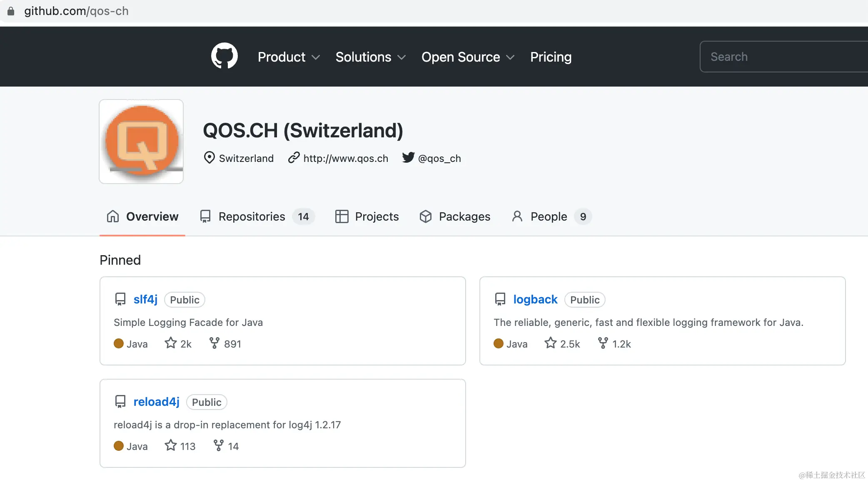Viewport: 868px width, 482px height.
Task: Go to the Pricing page
Action: (551, 57)
